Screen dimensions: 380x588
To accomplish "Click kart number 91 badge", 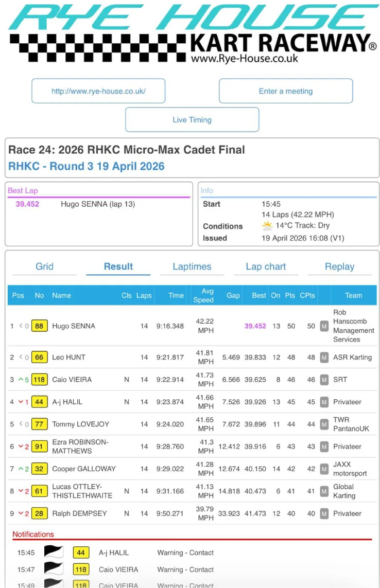I will click(x=40, y=447).
